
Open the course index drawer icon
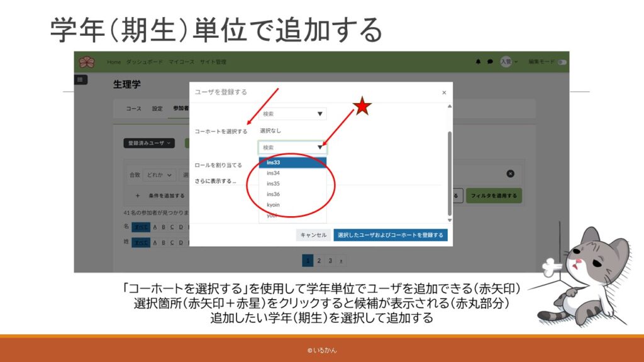(x=81, y=80)
